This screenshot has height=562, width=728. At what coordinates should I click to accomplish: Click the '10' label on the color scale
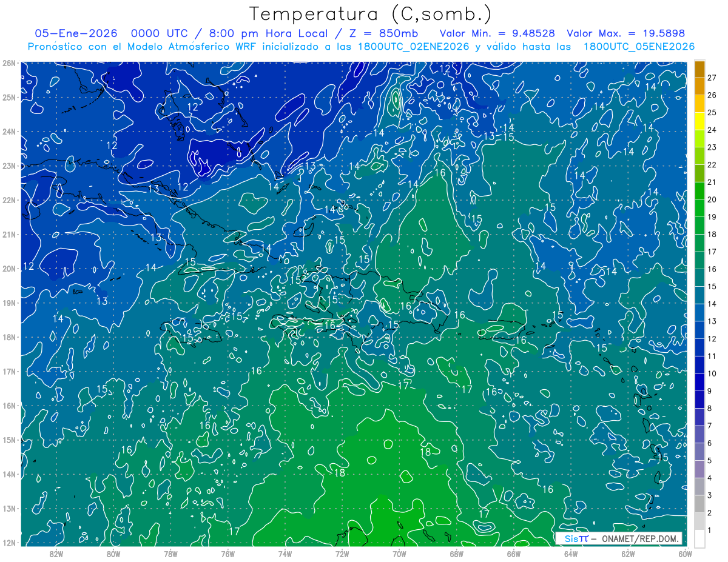click(712, 374)
